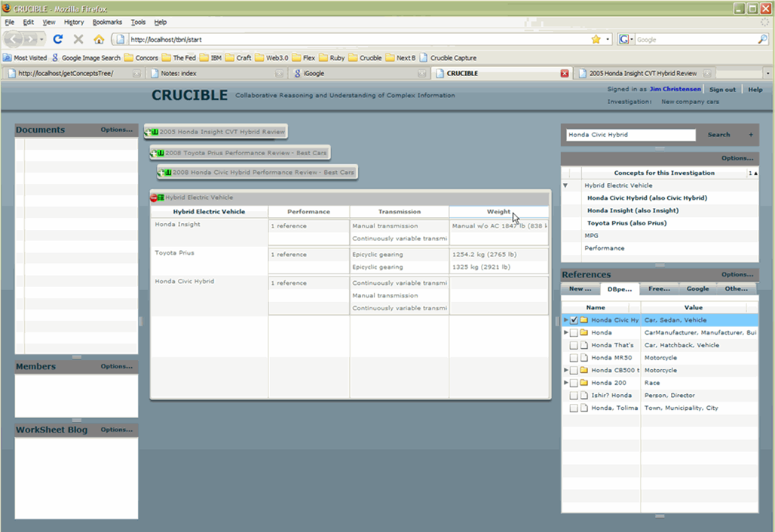The image size is (775, 532).
Task: Uncheck the Honda Civic Hy reference checkbox
Action: point(574,320)
